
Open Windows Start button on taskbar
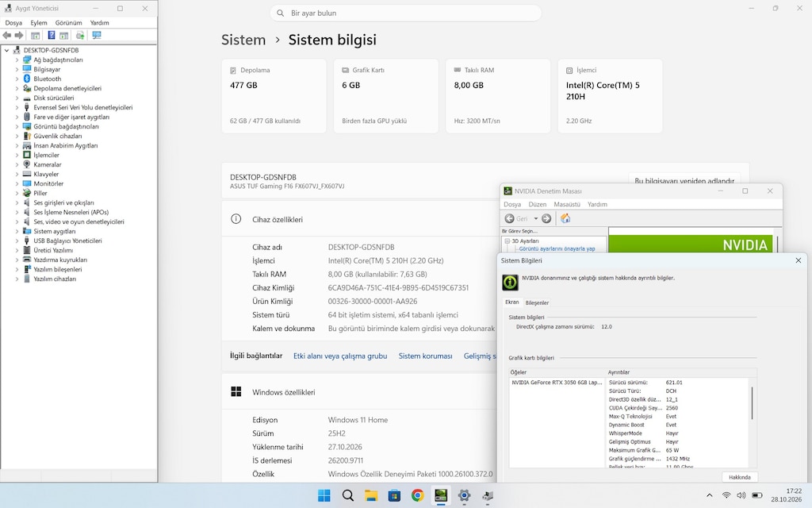324,495
